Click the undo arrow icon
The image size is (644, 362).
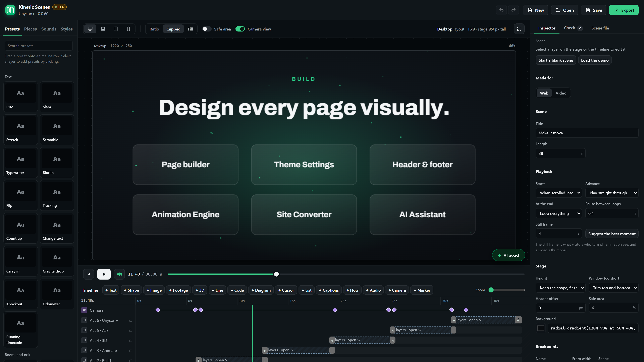point(501,10)
